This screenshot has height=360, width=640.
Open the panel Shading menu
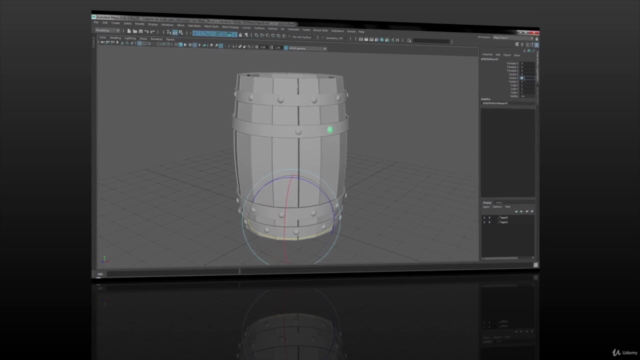116,38
